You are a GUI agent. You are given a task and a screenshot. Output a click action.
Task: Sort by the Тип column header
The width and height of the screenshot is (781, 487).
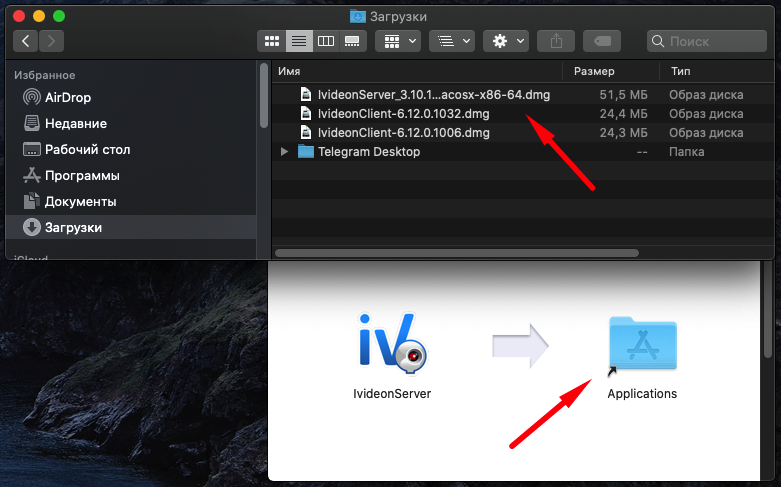tap(717, 71)
